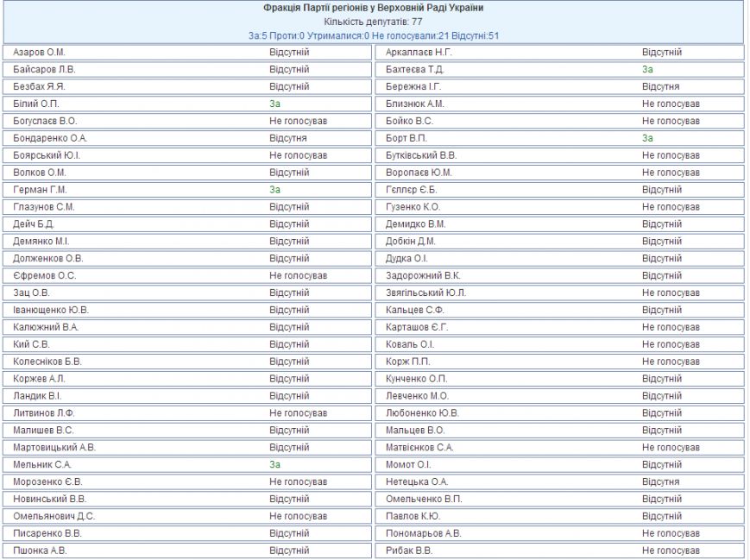Image resolution: width=750 pixels, height=560 pixels.
Task: Click 'Не голосував' beside Єфремов О.С.
Action: pos(298,276)
